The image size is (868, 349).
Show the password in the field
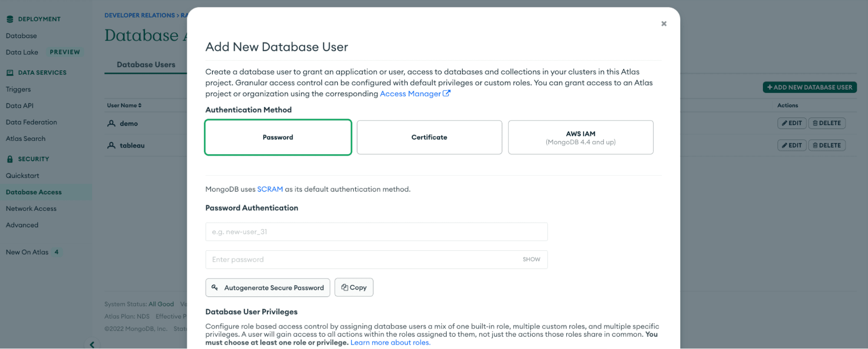[x=531, y=259]
